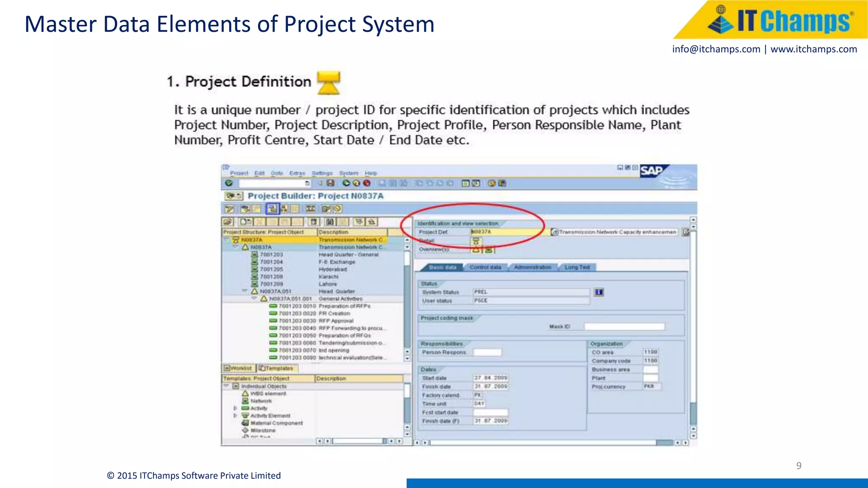Click the green Back arrow icon
This screenshot has width=868, height=488.
click(x=346, y=183)
